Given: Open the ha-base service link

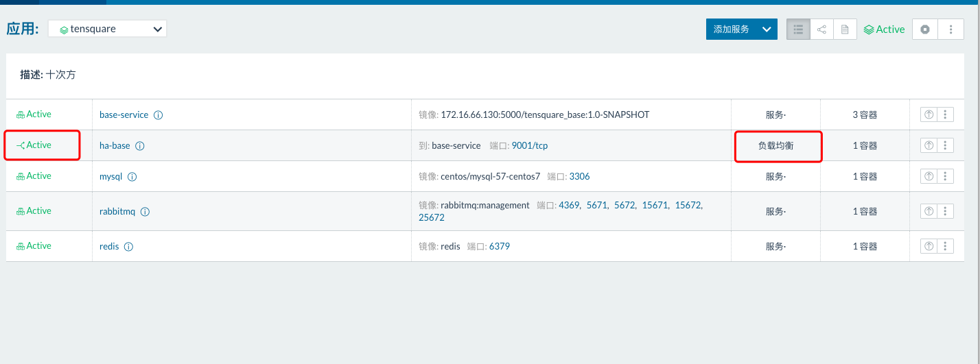Looking at the screenshot, I should pos(115,145).
